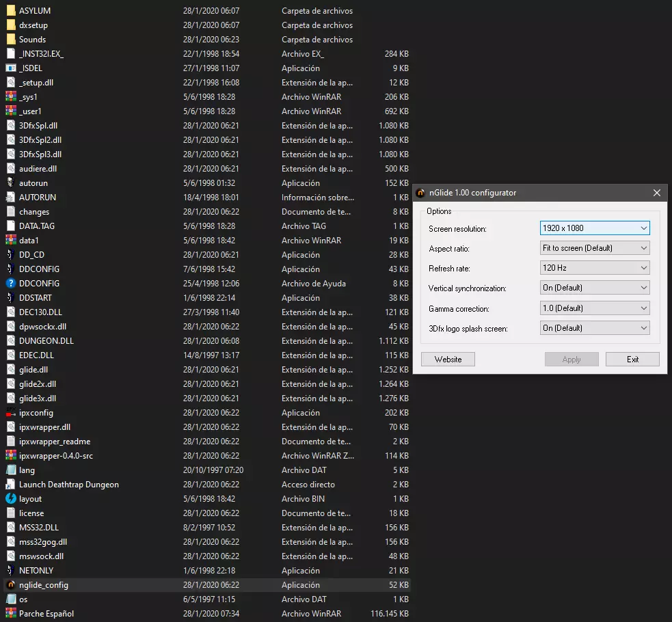Select the _sys1 WinRAR archive icon
This screenshot has height=622, width=672.
[x=11, y=97]
